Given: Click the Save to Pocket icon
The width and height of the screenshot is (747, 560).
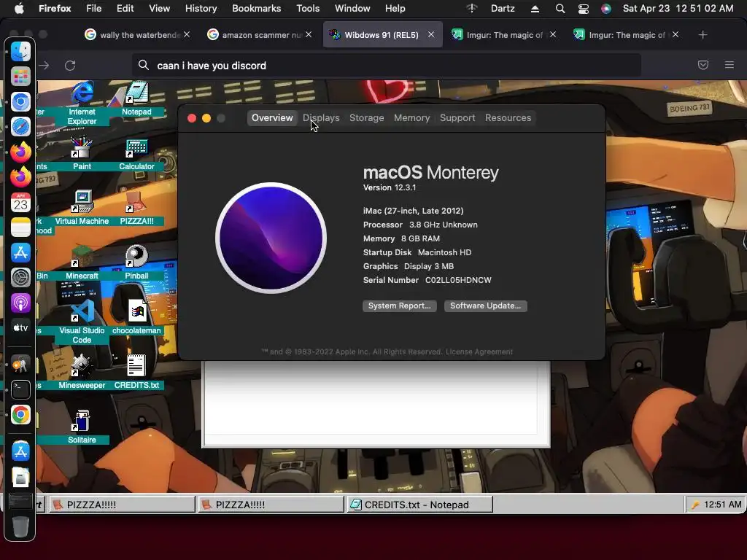Looking at the screenshot, I should (x=703, y=65).
